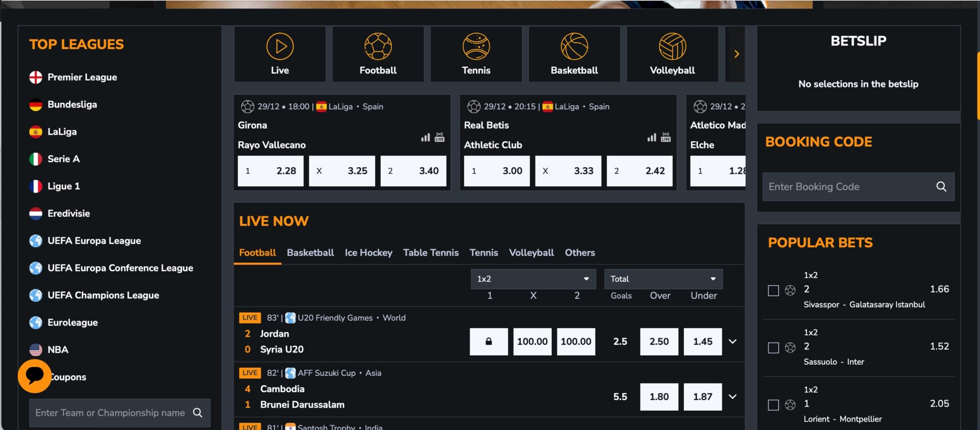The image size is (980, 430).
Task: Check the Sivasspor - Galatasaray popular bet
Action: (x=773, y=290)
